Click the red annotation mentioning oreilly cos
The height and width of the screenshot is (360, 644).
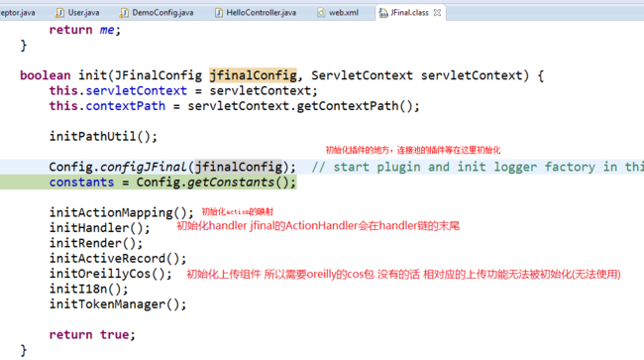tap(403, 274)
